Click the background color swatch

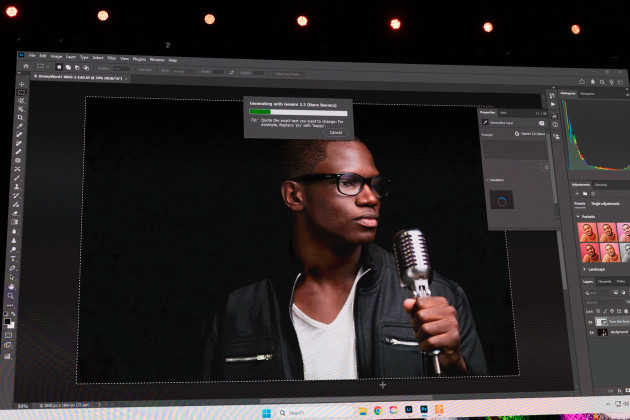11,325
